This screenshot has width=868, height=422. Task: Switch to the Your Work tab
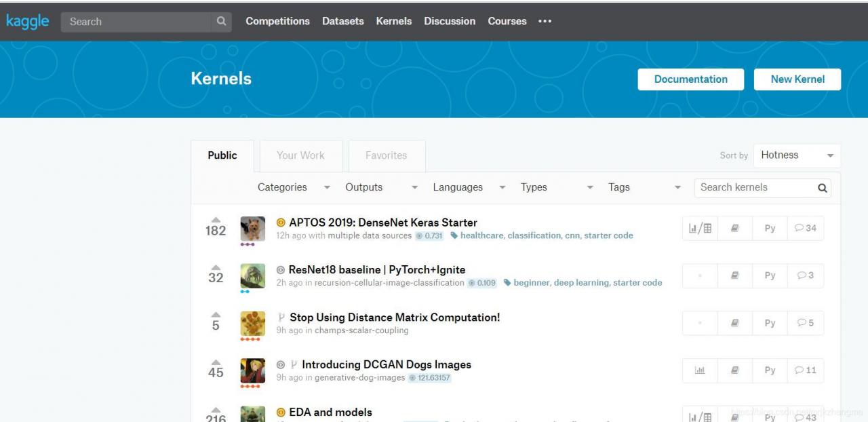click(x=300, y=155)
